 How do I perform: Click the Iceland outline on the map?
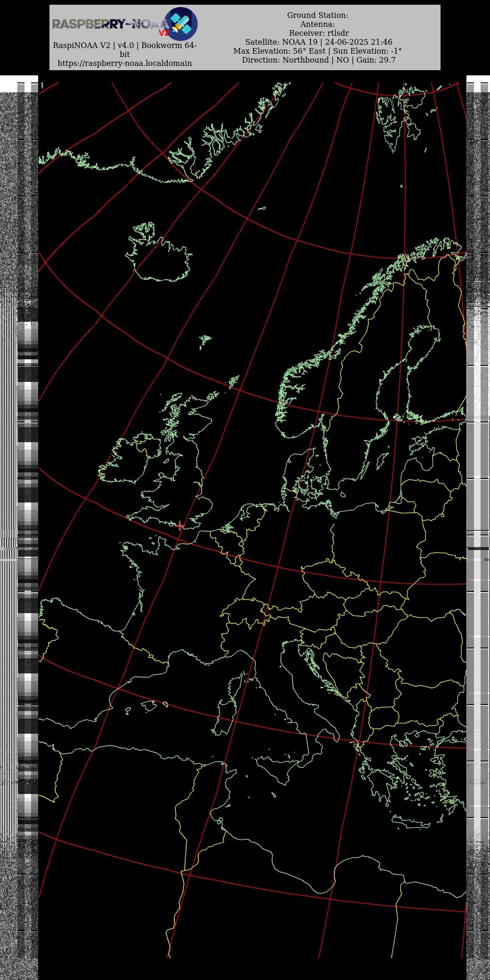coord(159,252)
